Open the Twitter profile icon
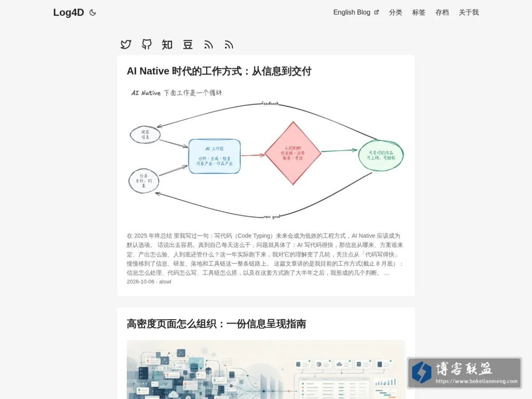The height and width of the screenshot is (399, 532). pyautogui.click(x=126, y=44)
